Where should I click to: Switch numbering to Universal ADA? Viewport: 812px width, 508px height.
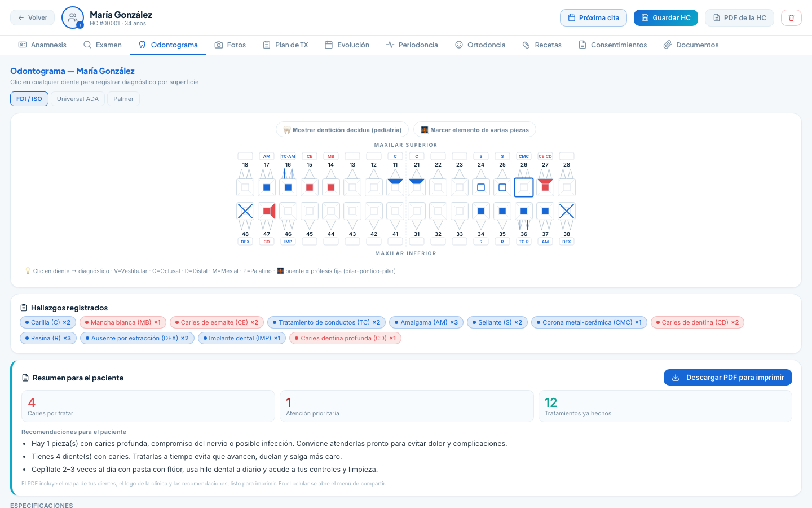pyautogui.click(x=78, y=99)
